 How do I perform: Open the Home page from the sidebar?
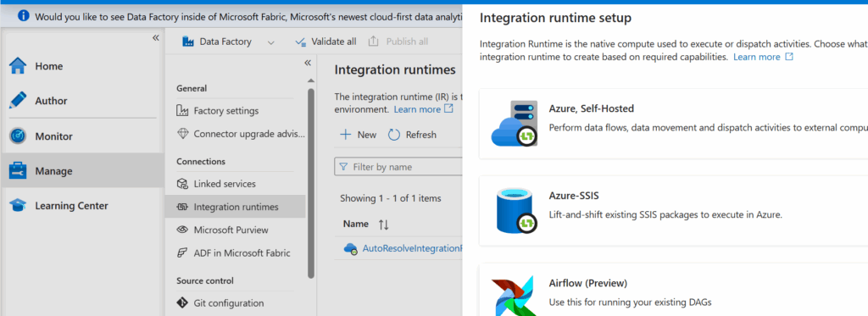tap(83, 66)
